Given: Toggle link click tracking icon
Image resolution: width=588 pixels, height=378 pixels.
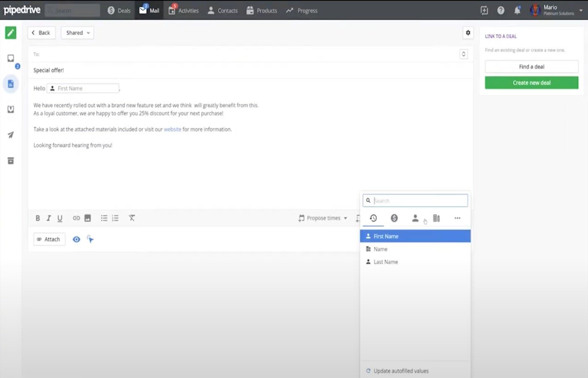Looking at the screenshot, I should 90,239.
